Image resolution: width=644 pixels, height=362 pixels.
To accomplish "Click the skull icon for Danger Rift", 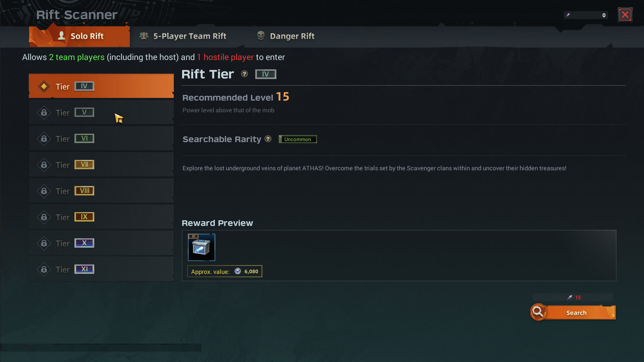I will tap(261, 36).
